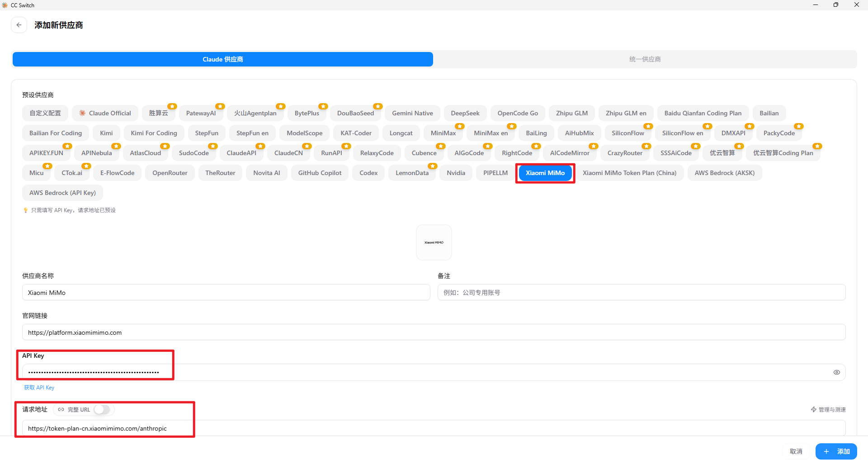The image size is (868, 465).
Task: Choose E-FlowCode preset
Action: (x=118, y=173)
